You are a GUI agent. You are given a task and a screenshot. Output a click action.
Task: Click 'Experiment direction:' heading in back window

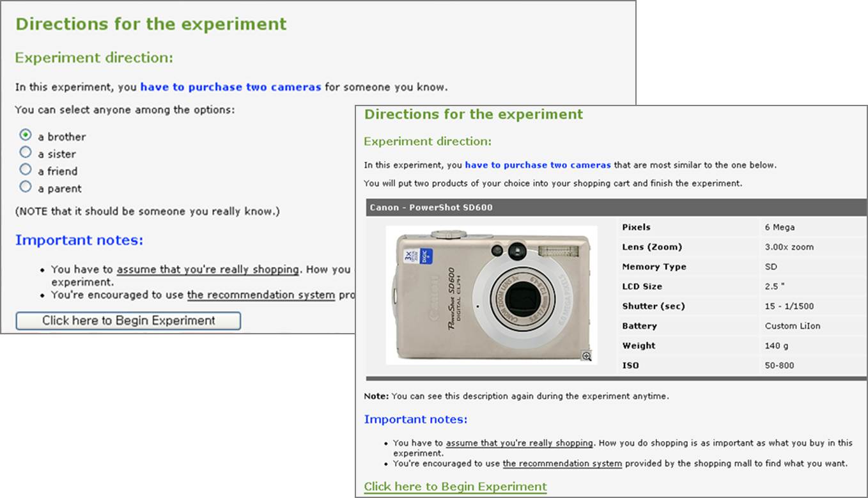[94, 58]
